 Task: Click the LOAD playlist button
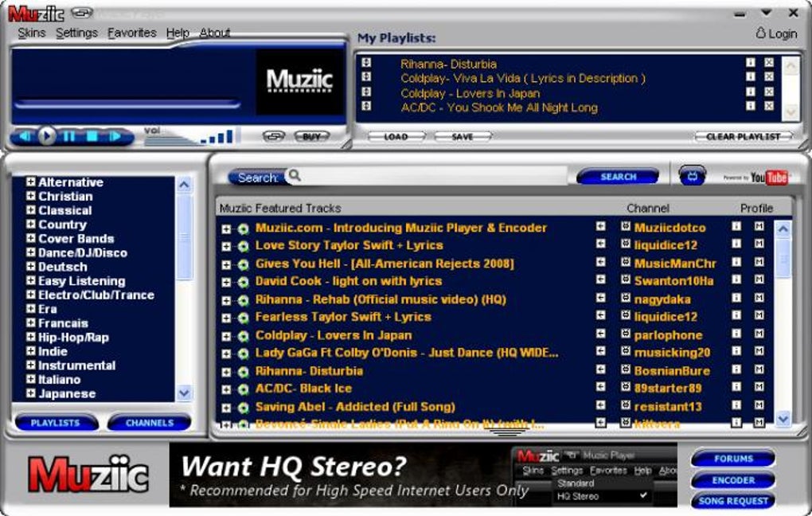tap(396, 136)
